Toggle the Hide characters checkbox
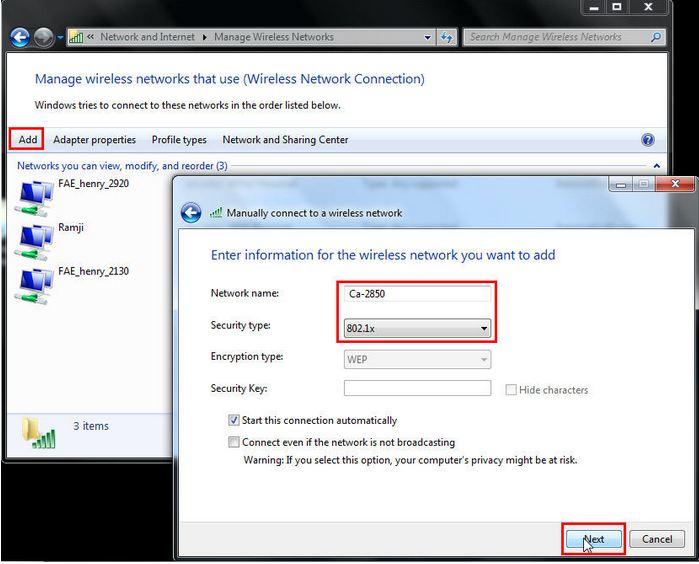This screenshot has height=564, width=699. pyautogui.click(x=511, y=390)
